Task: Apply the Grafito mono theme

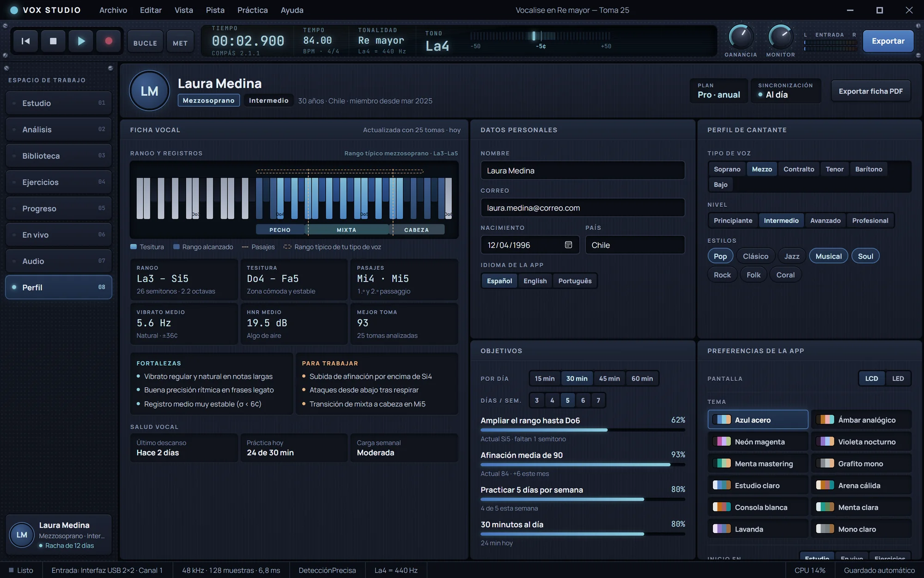Action: [861, 463]
